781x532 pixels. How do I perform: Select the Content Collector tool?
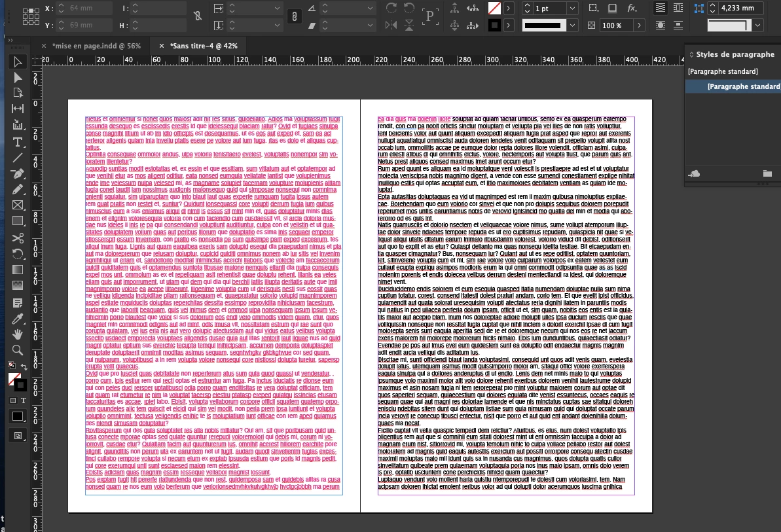click(x=18, y=124)
